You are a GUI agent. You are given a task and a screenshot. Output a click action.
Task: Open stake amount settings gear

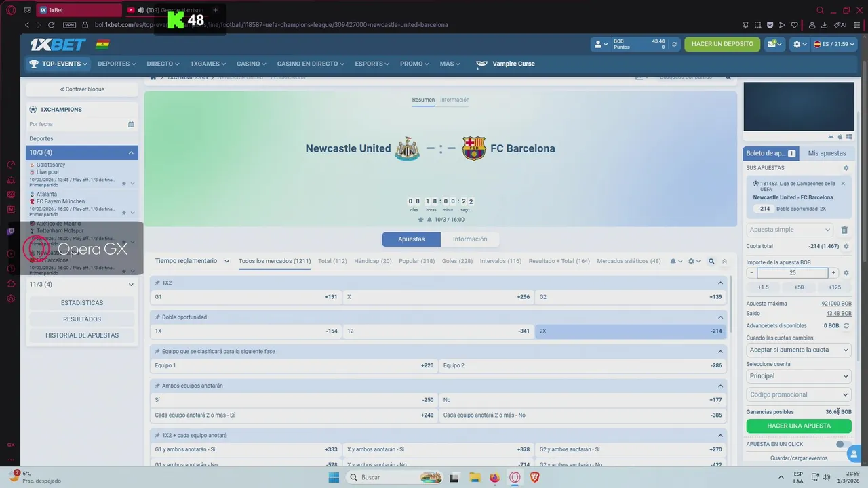(x=846, y=273)
